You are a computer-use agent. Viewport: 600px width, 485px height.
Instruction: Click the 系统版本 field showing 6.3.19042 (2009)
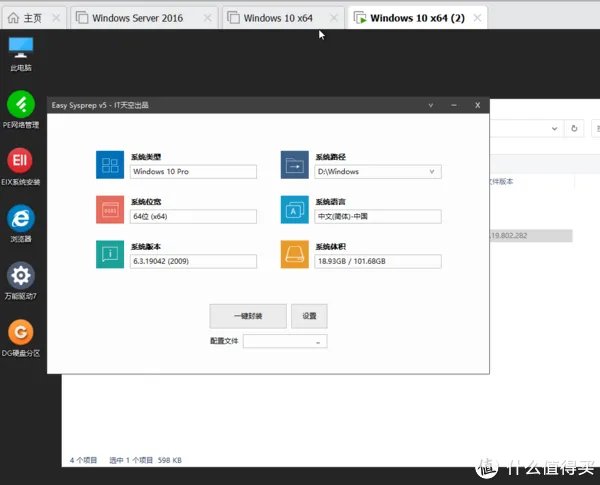tap(193, 261)
